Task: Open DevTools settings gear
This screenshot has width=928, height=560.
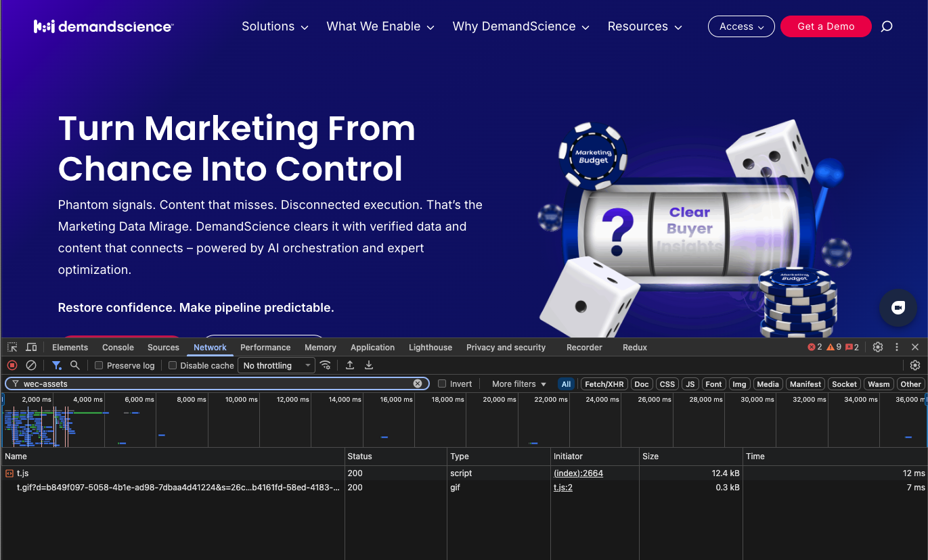Action: (878, 347)
